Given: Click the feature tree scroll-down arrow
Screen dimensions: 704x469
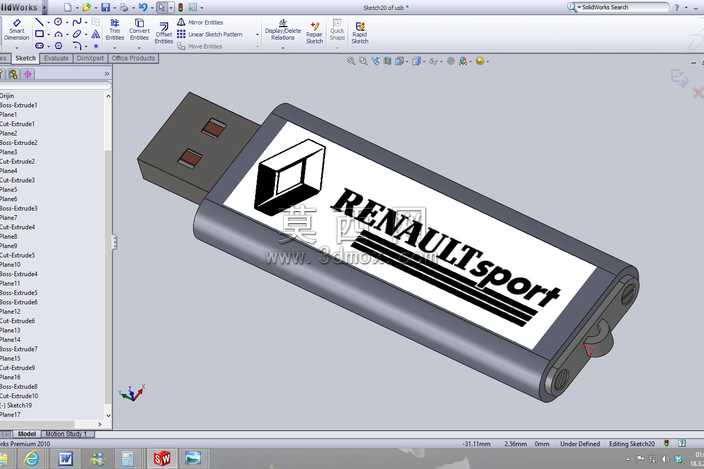Looking at the screenshot, I should 108,416.
